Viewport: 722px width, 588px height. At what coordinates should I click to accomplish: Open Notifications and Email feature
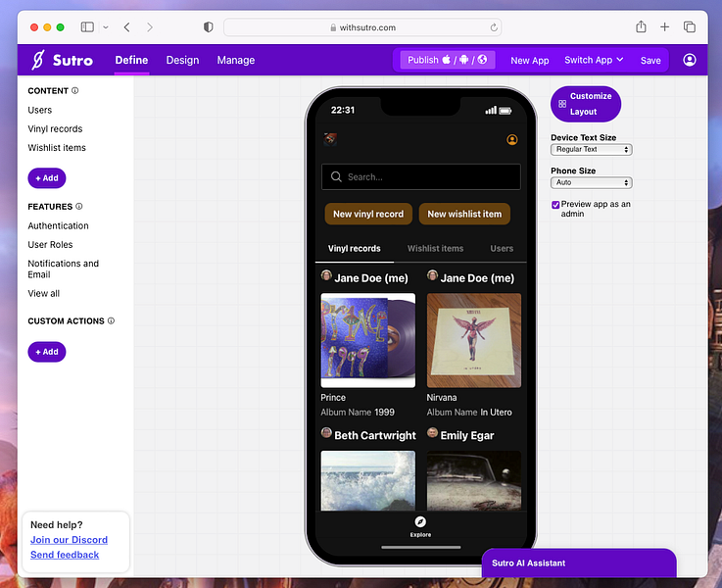coord(63,269)
